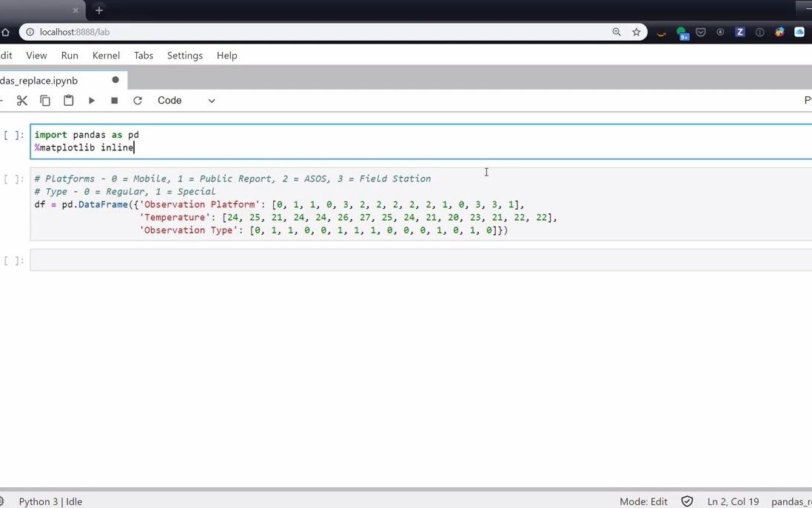Open the Run menu
The height and width of the screenshot is (508, 812).
(x=70, y=55)
